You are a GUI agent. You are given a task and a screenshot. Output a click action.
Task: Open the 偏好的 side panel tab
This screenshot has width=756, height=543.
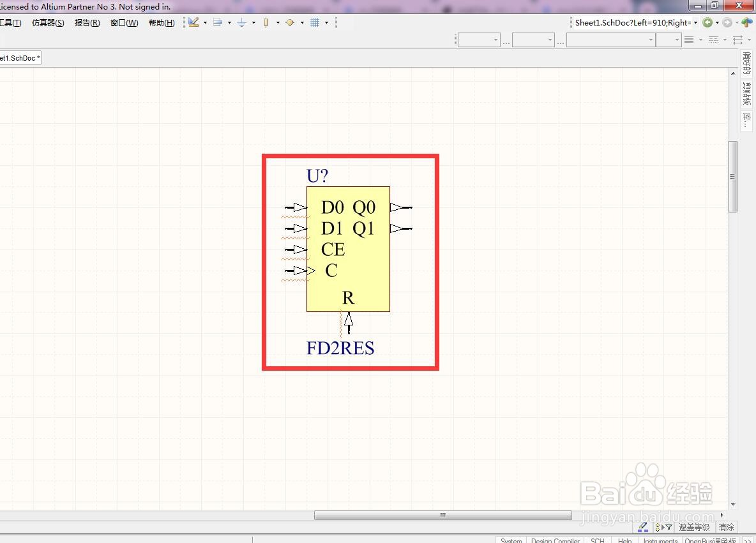(x=747, y=64)
